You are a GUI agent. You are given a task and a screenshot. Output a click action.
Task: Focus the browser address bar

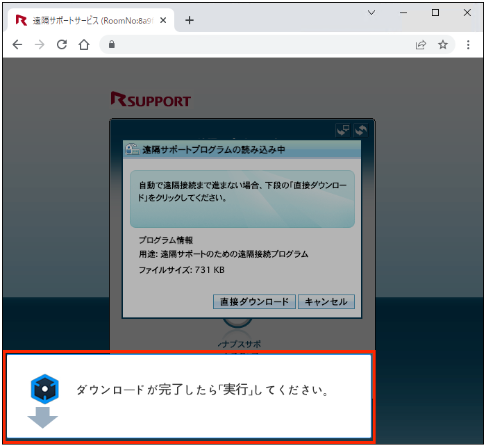pos(264,44)
